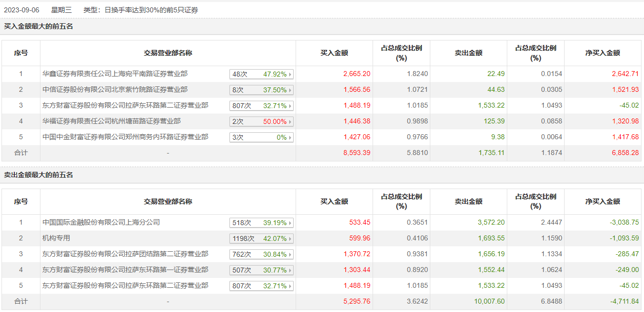Select total sell amount 1,735.11
The width and height of the screenshot is (644, 312).
pos(492,153)
